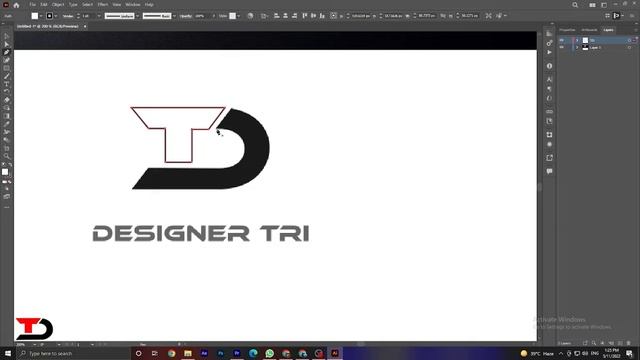Open the File menu

[x=32, y=4]
